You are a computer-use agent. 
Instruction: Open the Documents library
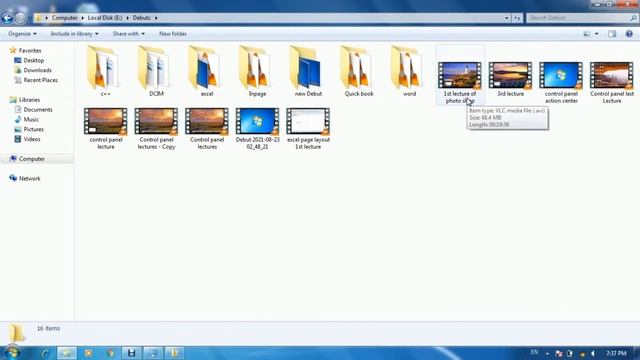(x=38, y=110)
